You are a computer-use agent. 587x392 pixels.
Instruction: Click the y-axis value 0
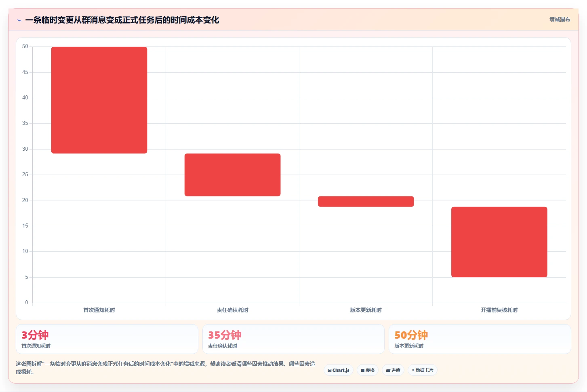(x=27, y=303)
